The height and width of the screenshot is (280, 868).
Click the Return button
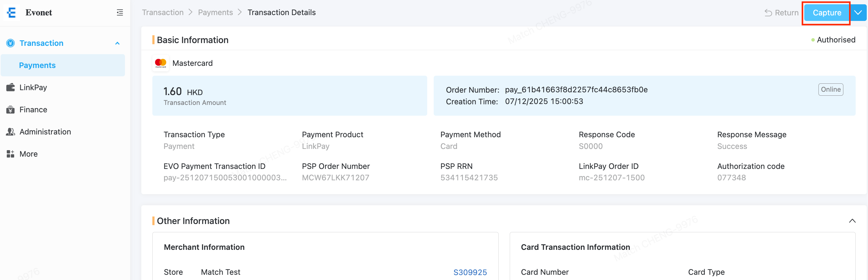pos(782,13)
